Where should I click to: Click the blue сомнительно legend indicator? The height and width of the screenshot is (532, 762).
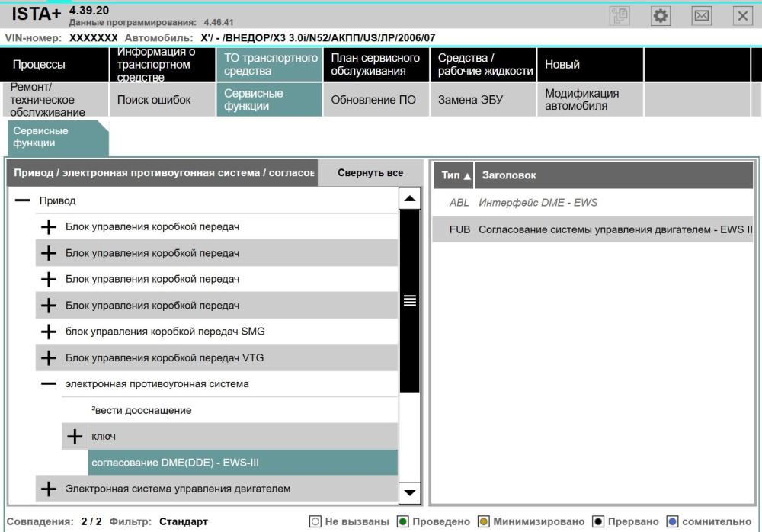tap(672, 521)
